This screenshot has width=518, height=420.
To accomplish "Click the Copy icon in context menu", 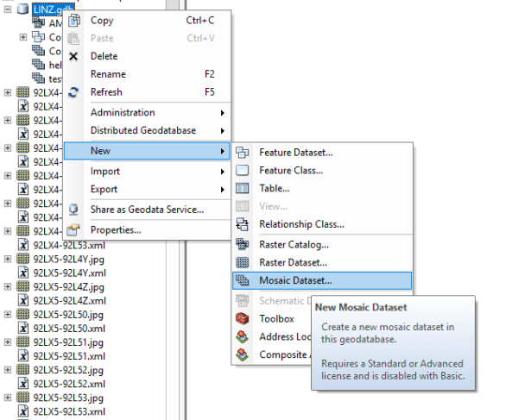I will click(x=73, y=21).
